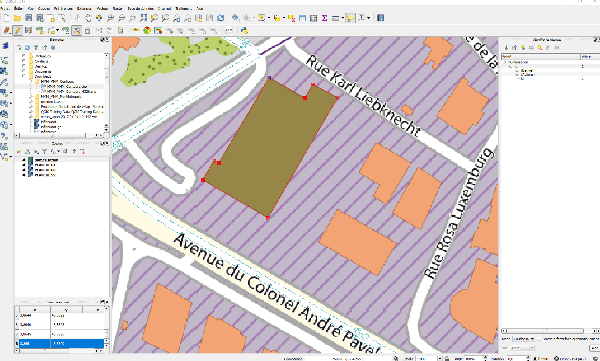This screenshot has width=600, height=361.
Task: Create a new project with the blank page icon
Action: pos(7,18)
